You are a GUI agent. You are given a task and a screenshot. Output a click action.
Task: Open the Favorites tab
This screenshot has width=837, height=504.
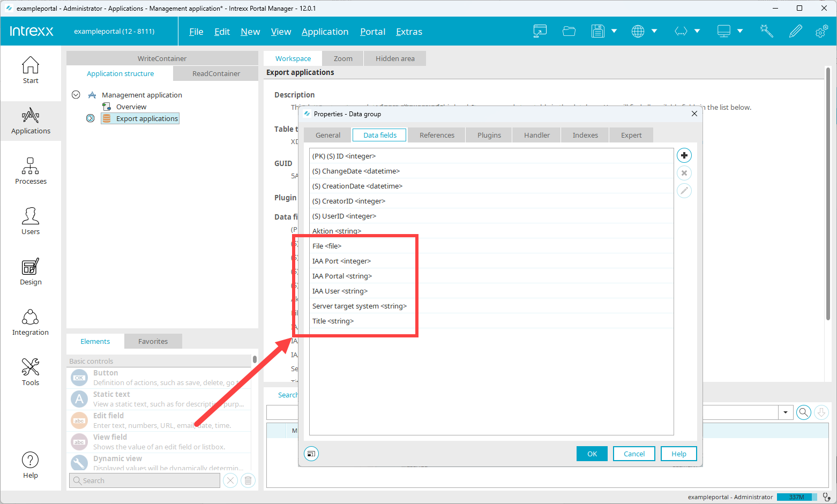coord(153,341)
